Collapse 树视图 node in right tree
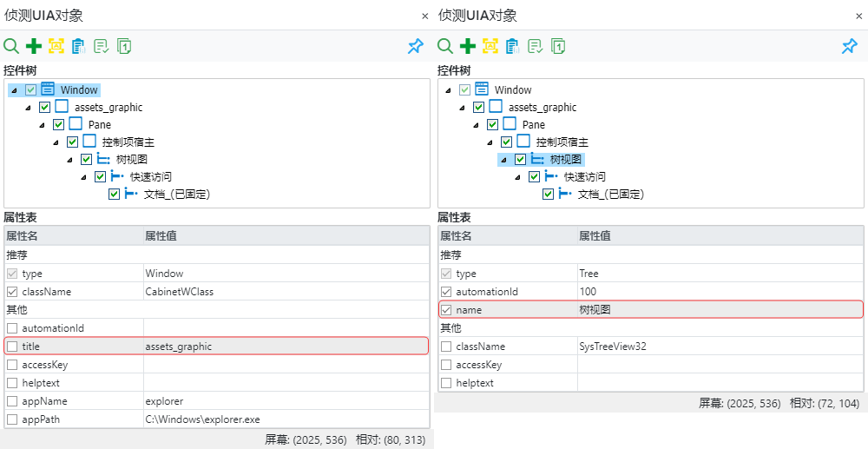This screenshot has width=868, height=449. [504, 160]
